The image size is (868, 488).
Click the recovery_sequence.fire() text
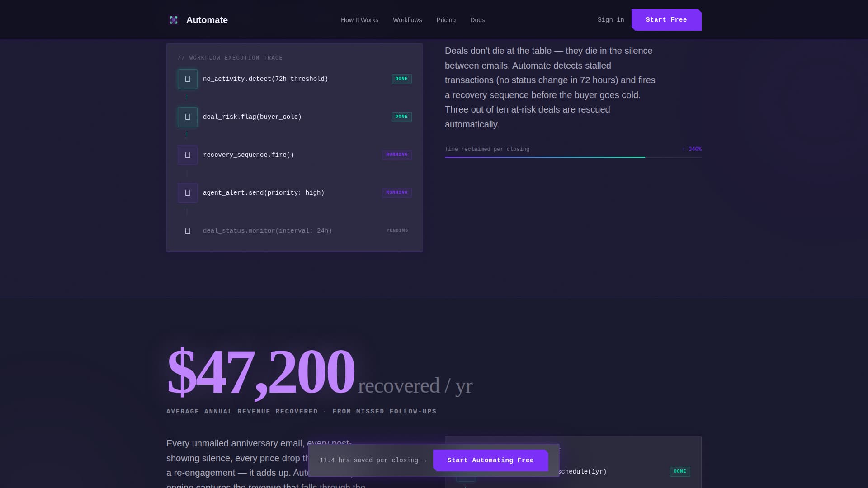[248, 155]
